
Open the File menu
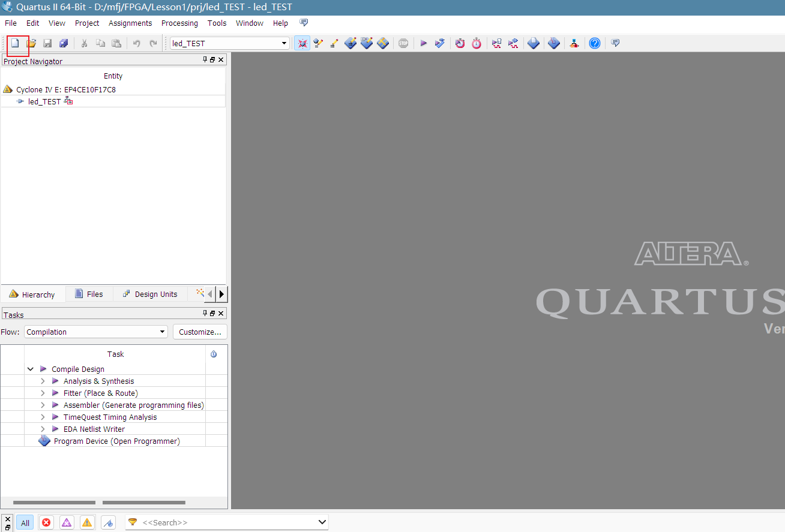coord(11,23)
